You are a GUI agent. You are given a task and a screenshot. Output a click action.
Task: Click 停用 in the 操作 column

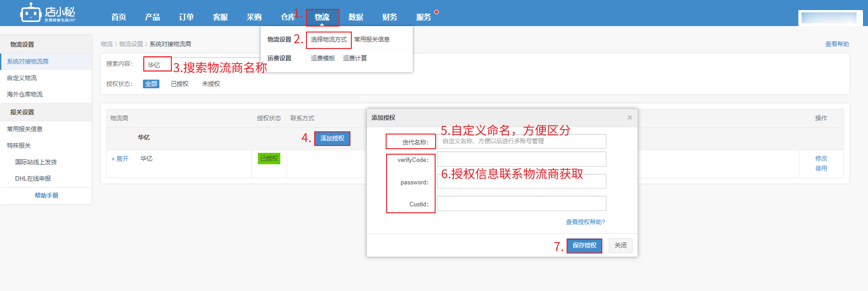tap(821, 168)
